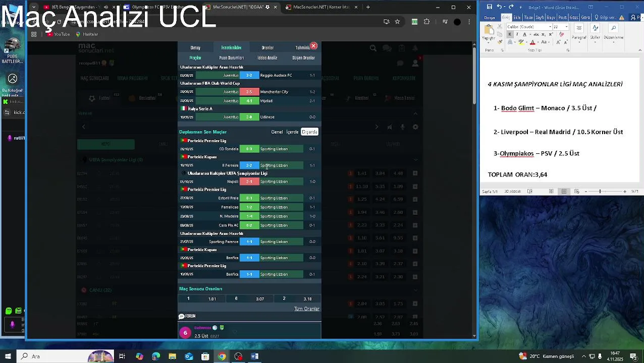Collapse the Word ribbon with chevron
Viewport: 644px width, 363px height.
point(640,50)
